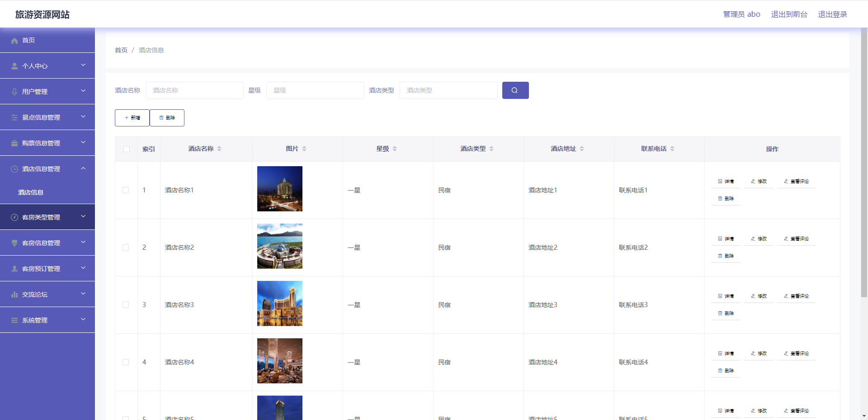Sort table by 酒店名称 column arrows
Image resolution: width=868 pixels, height=420 pixels.
(219, 149)
